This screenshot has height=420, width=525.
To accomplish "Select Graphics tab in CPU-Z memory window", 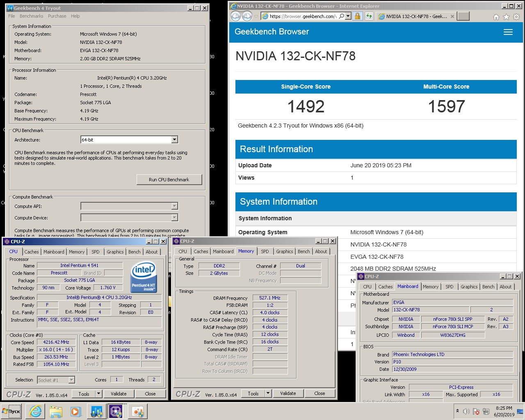I will [284, 251].
